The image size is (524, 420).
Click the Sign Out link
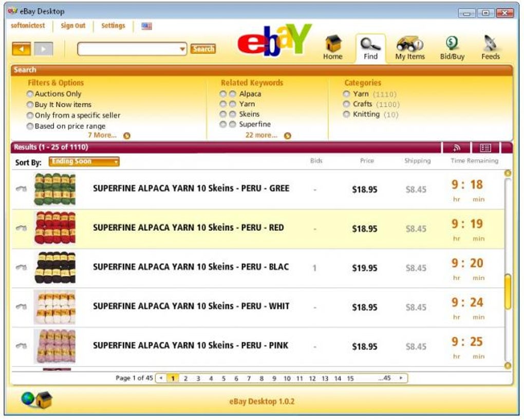73,25
